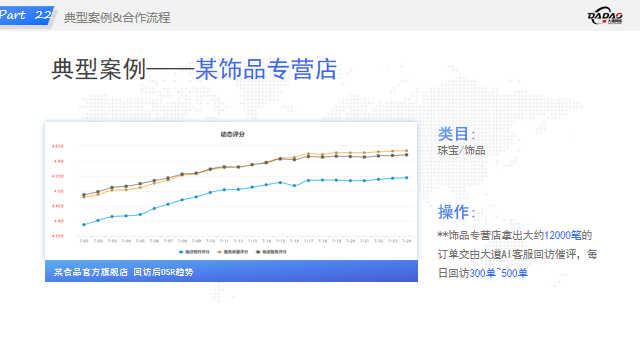640x360 pixels.
Task: Click the legend label 服务质量评分
Action: tap(236, 252)
